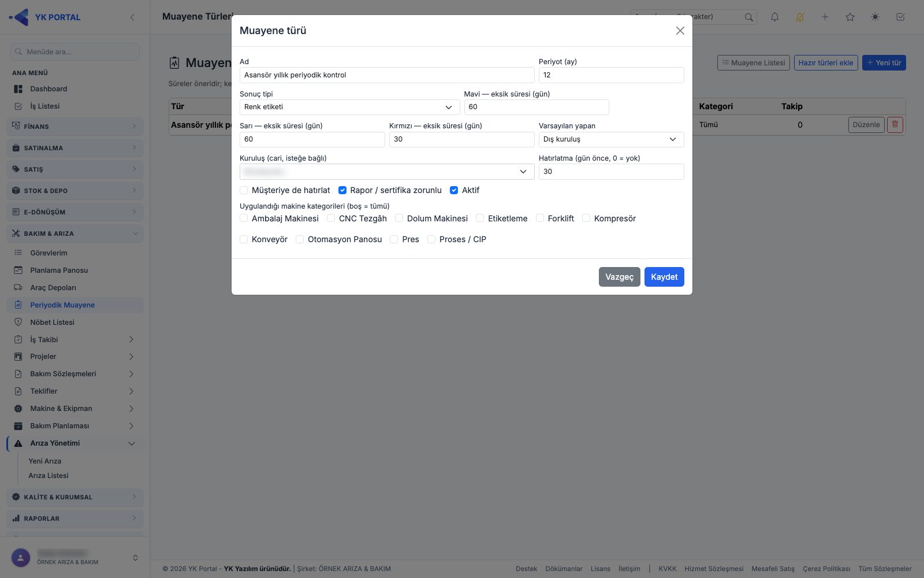
Task: Expand the SATINALMA sidebar section
Action: (x=75, y=148)
